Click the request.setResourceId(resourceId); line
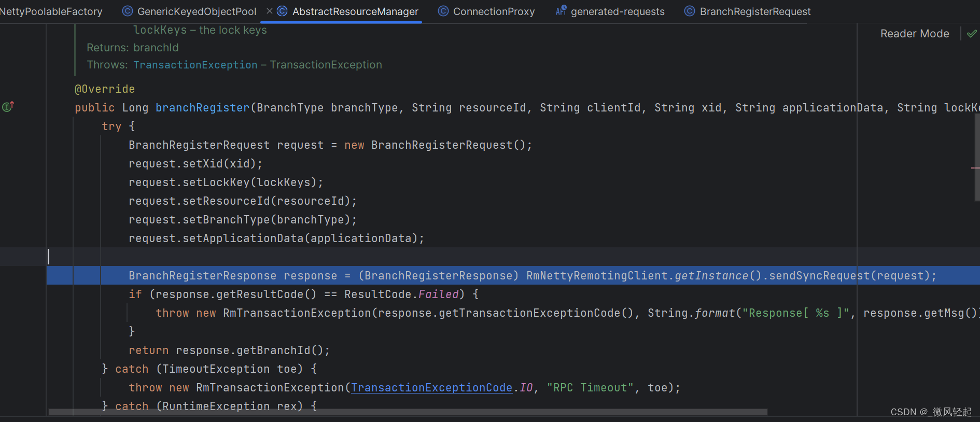The height and width of the screenshot is (422, 980). click(243, 201)
